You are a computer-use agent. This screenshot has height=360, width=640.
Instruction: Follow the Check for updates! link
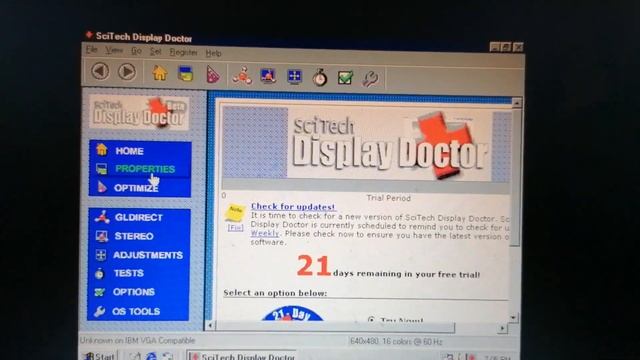click(x=293, y=207)
